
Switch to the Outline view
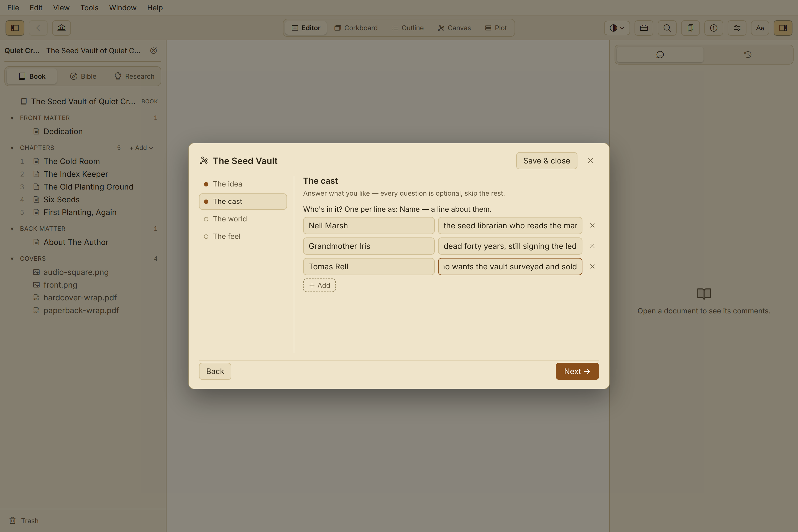(x=408, y=28)
